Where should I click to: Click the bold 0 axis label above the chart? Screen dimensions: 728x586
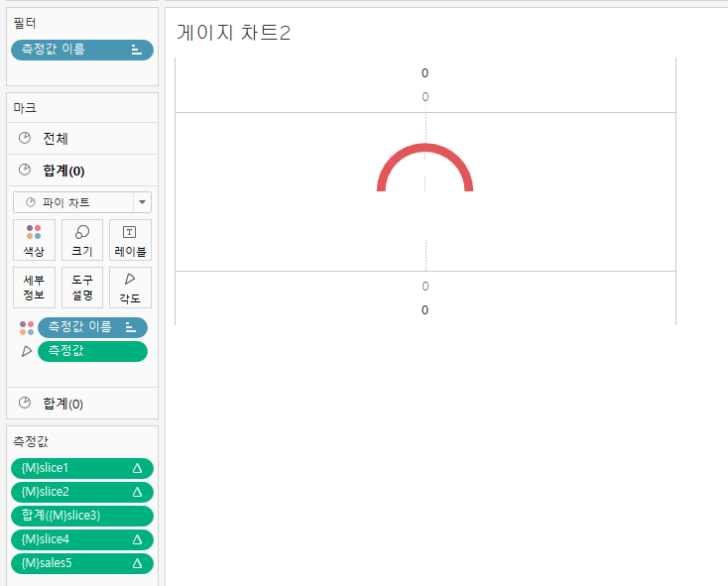pyautogui.click(x=425, y=72)
